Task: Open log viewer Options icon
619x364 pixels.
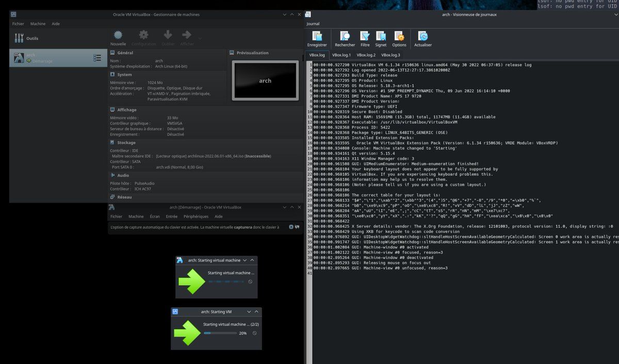Action: point(399,37)
